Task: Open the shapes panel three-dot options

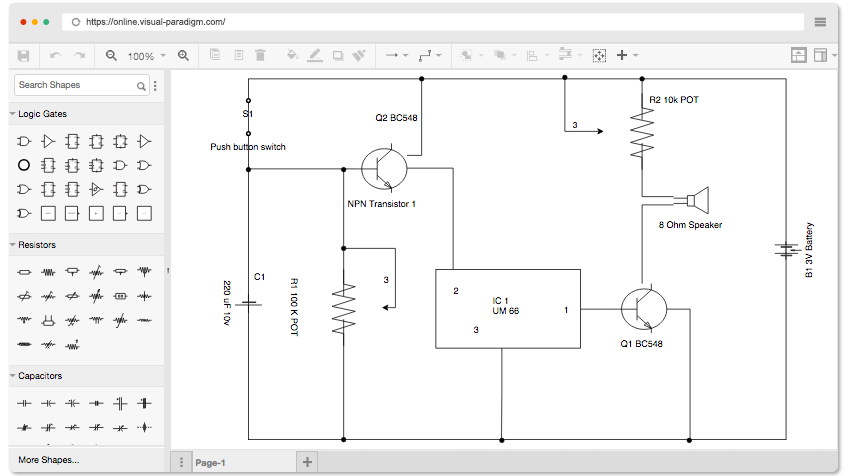Action: click(155, 85)
